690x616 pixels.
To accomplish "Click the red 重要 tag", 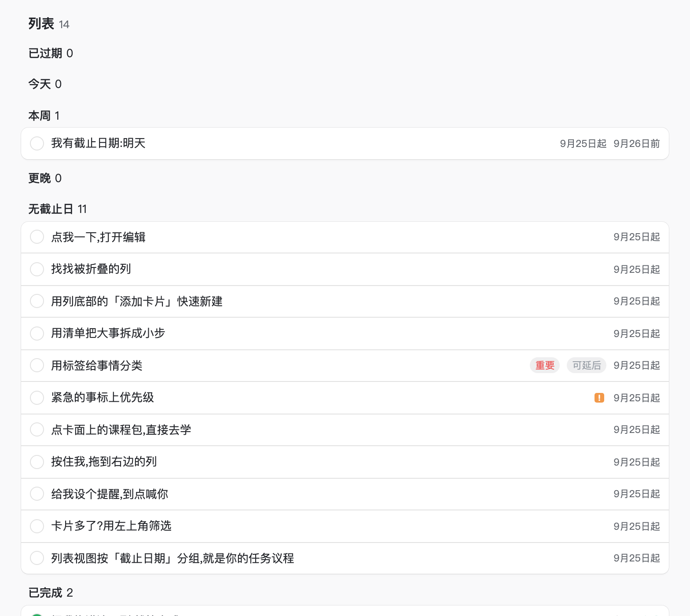I will 545,365.
